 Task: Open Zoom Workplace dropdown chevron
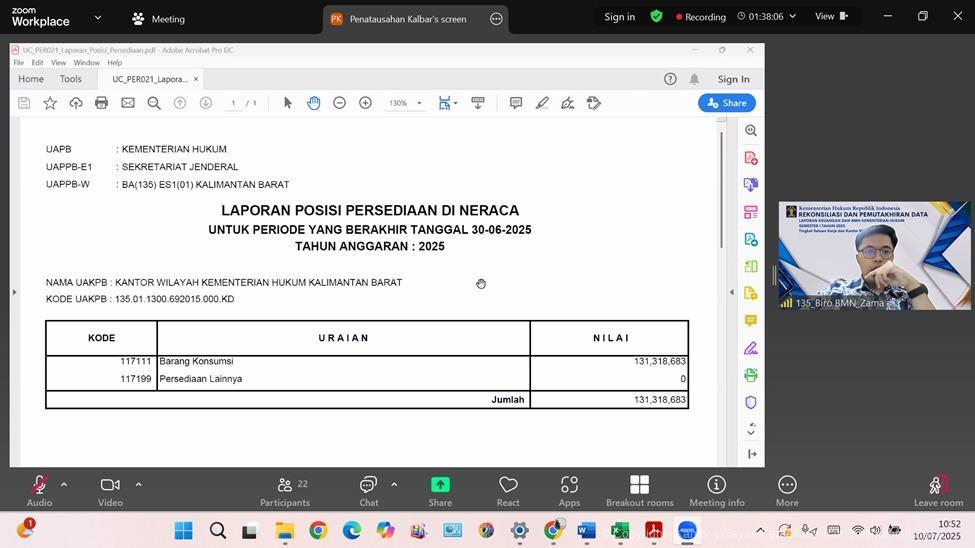coord(98,17)
